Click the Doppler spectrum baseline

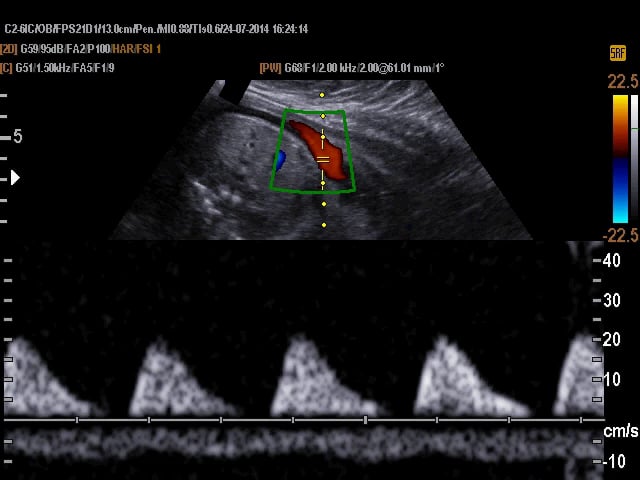click(304, 420)
